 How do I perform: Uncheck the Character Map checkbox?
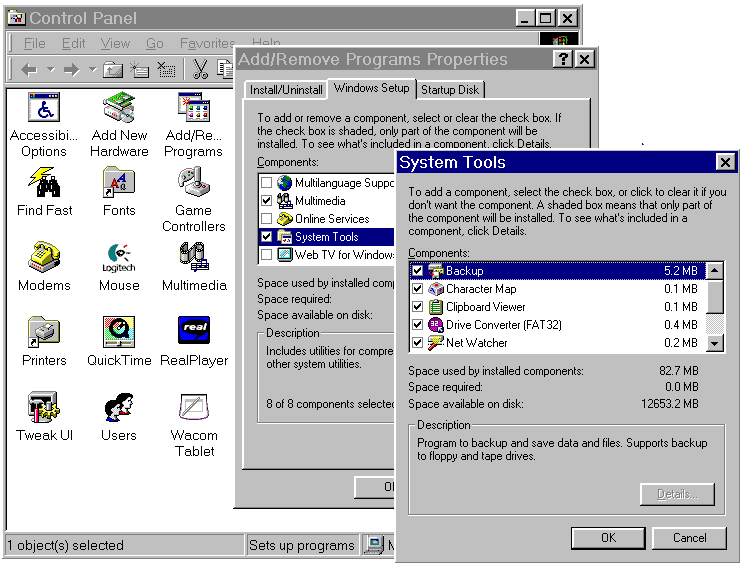click(x=417, y=289)
